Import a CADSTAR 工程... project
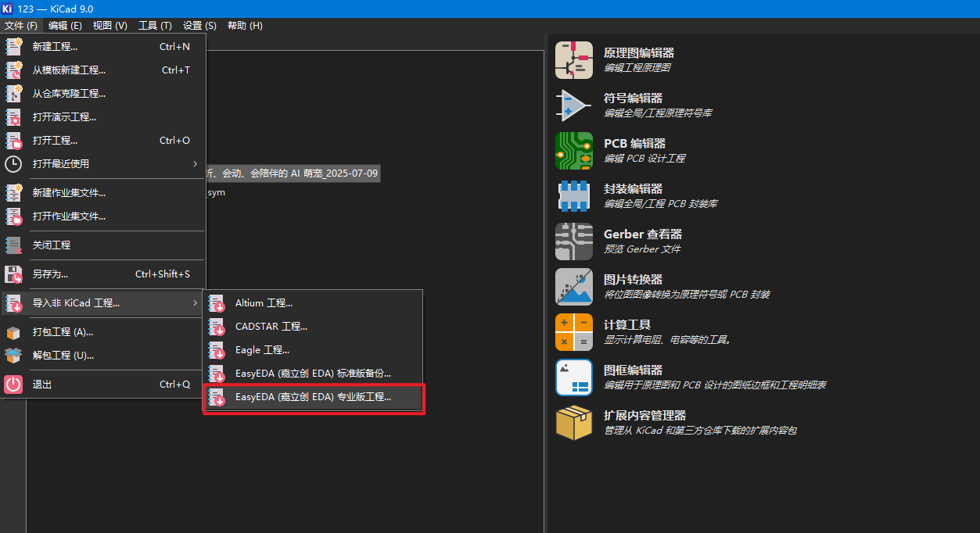 point(313,327)
